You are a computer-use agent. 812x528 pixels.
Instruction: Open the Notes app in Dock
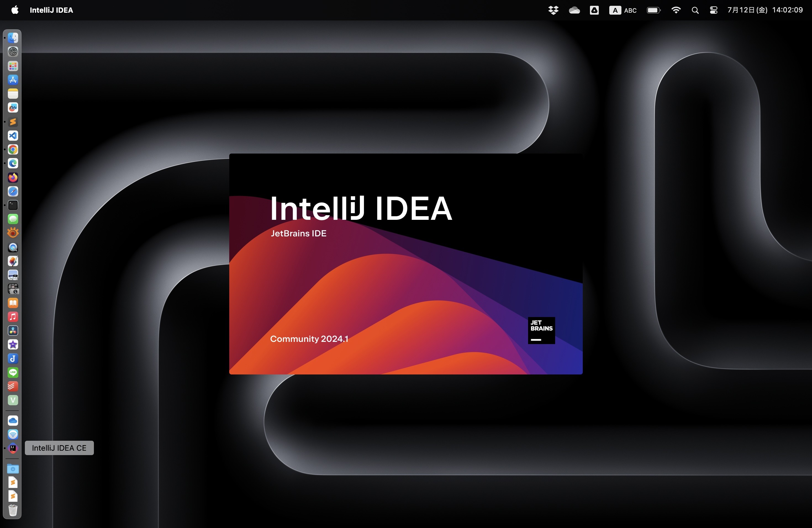coord(13,93)
